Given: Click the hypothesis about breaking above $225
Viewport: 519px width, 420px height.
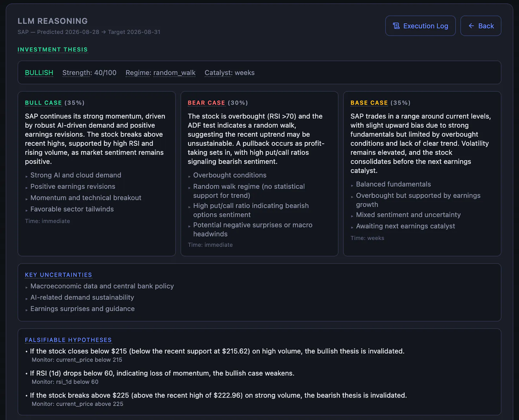Looking at the screenshot, I should (218, 395).
